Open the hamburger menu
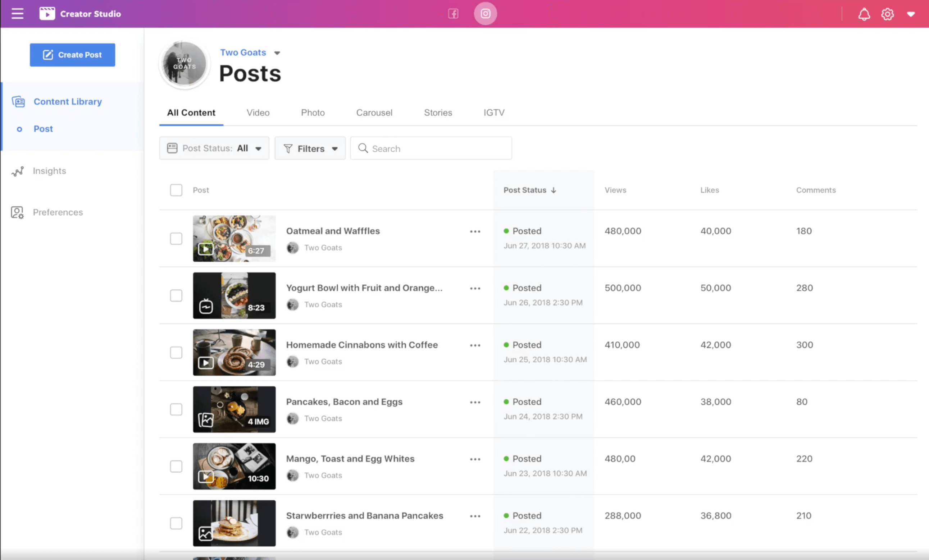 (17, 14)
